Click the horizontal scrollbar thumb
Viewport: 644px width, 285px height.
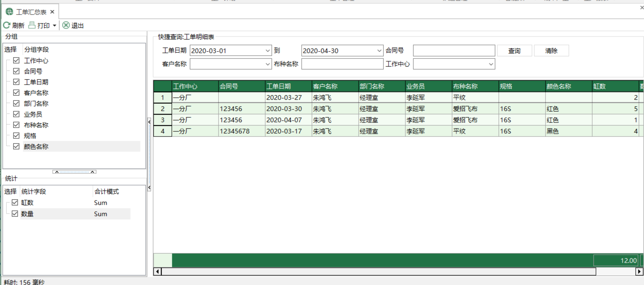379,272
